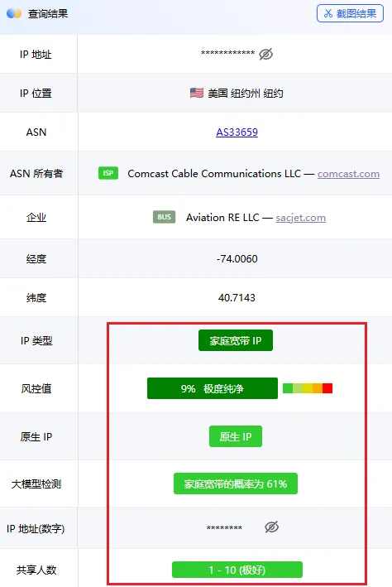Screen dimensions: 392x587
Task: Click the risk level color scale
Action: point(308,388)
